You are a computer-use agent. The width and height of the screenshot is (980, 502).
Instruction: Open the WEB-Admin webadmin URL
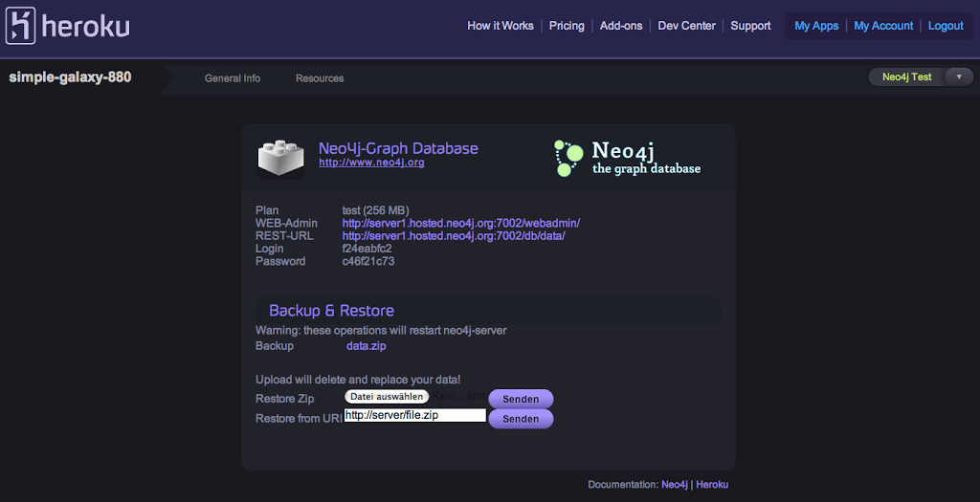[461, 223]
